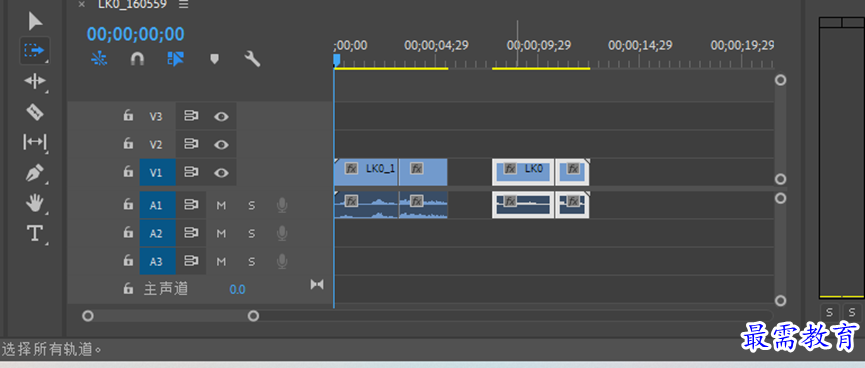Add a marker with marker icon

pyautogui.click(x=215, y=59)
